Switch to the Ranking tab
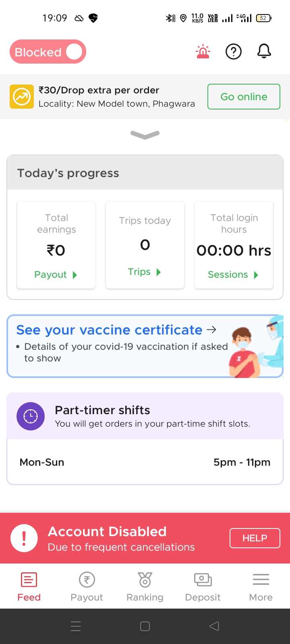Viewport: 290px width, 644px height. 145,587
